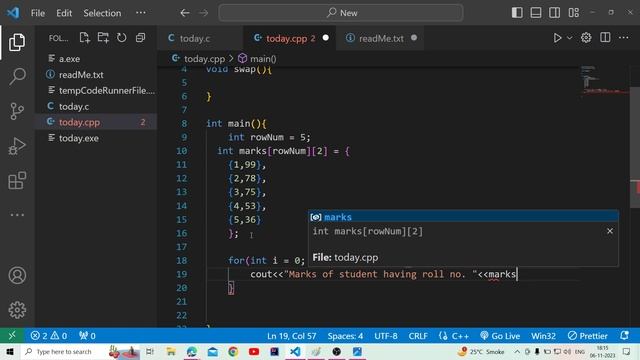Viewport: 640px width, 360px height.
Task: Start Go Live server
Action: 500,336
